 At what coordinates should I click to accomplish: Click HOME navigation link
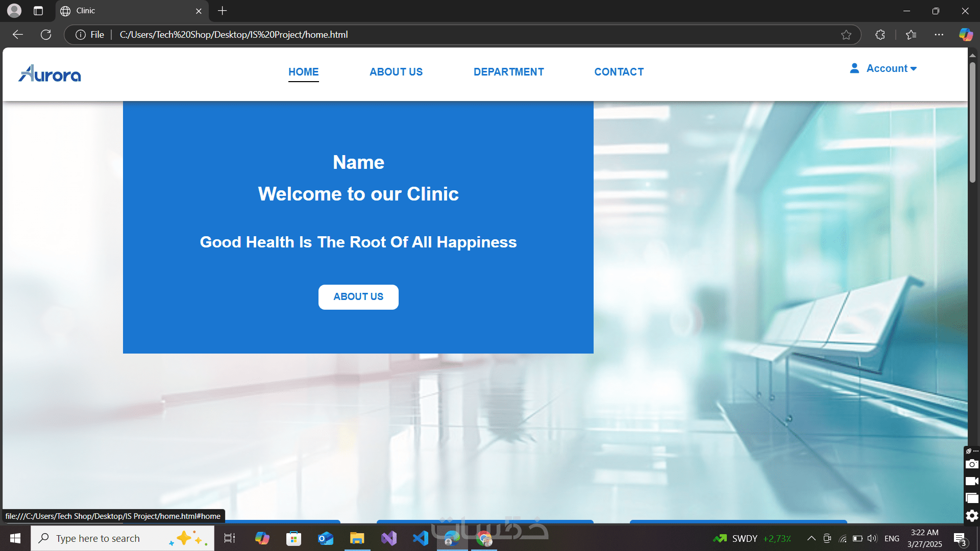point(303,72)
